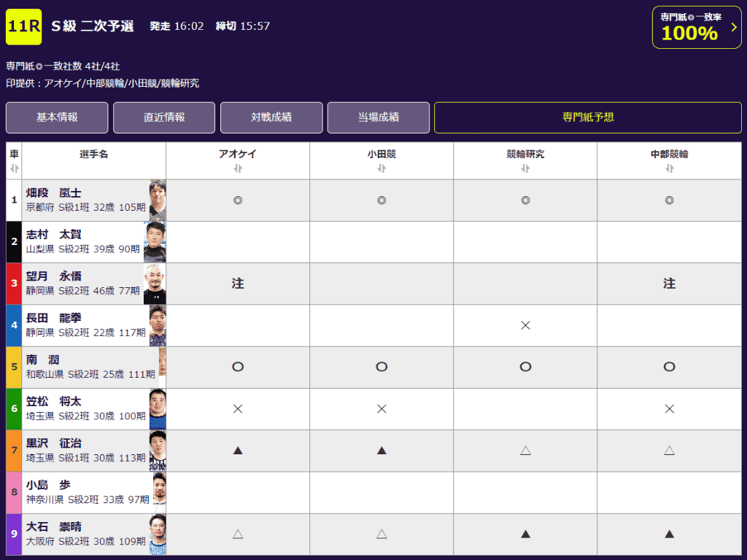Open the 基本情報 tab

pos(57,117)
